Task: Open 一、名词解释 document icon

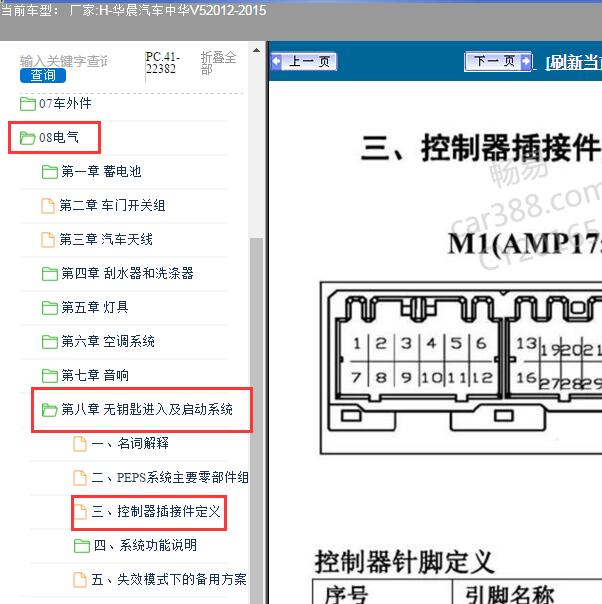Action: coord(80,443)
